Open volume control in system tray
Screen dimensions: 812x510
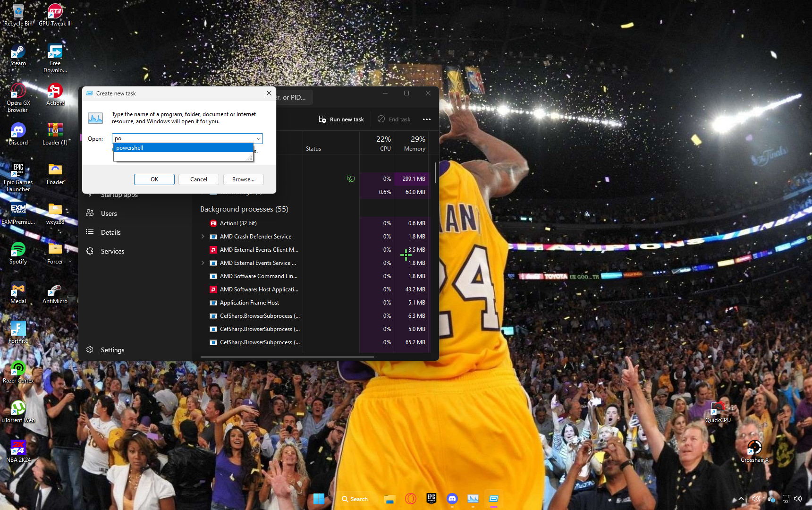798,499
